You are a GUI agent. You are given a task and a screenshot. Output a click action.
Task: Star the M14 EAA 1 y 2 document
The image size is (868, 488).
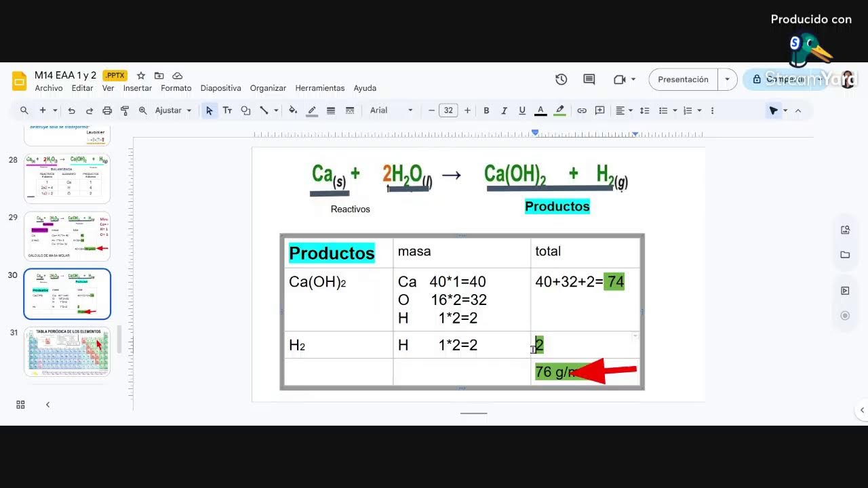(141, 75)
